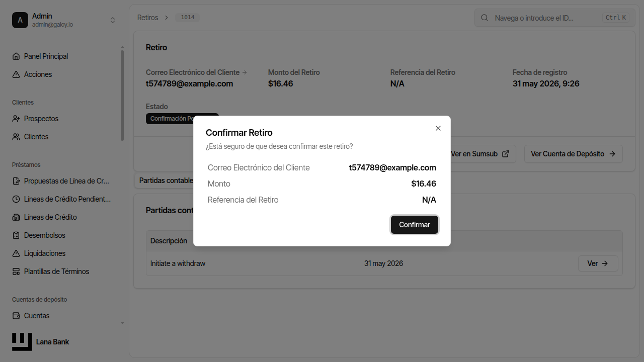The width and height of the screenshot is (644, 362).
Task: Click the Lana Bank logo
Action: click(x=22, y=342)
